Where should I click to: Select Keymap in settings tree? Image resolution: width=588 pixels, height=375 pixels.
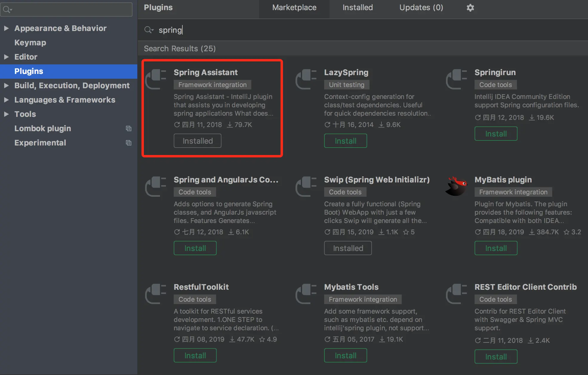coord(30,43)
